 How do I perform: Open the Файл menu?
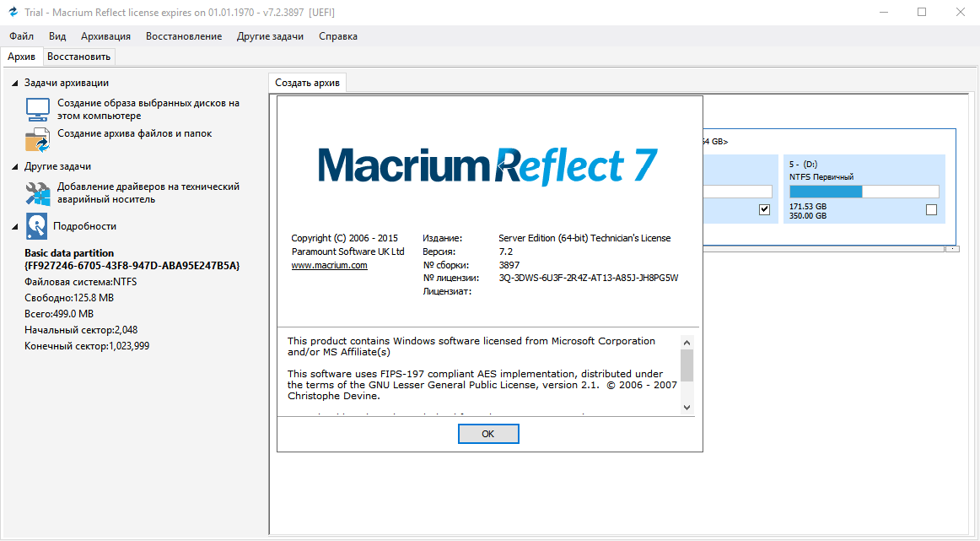coord(22,36)
